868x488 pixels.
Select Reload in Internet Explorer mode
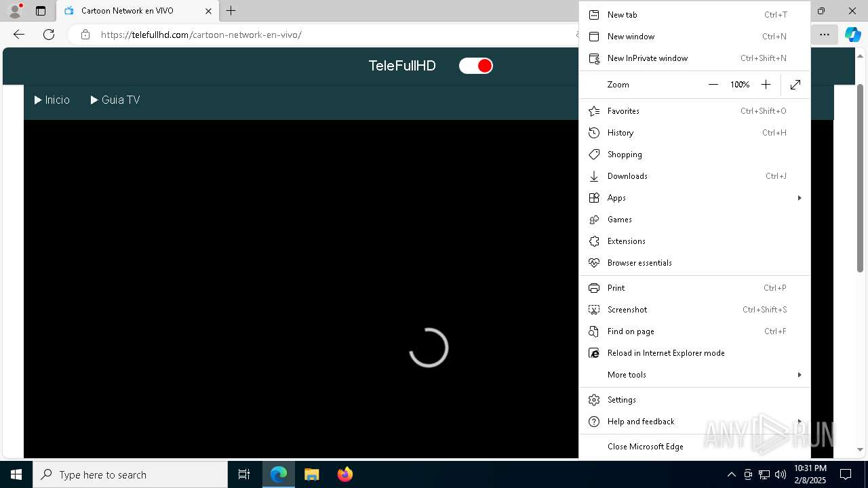[x=694, y=353]
